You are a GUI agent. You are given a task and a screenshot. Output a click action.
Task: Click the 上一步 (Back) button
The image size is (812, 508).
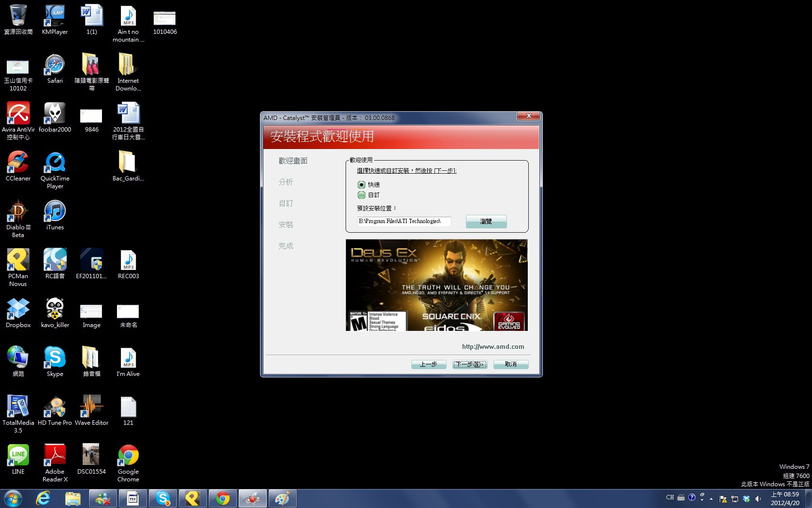click(x=429, y=364)
